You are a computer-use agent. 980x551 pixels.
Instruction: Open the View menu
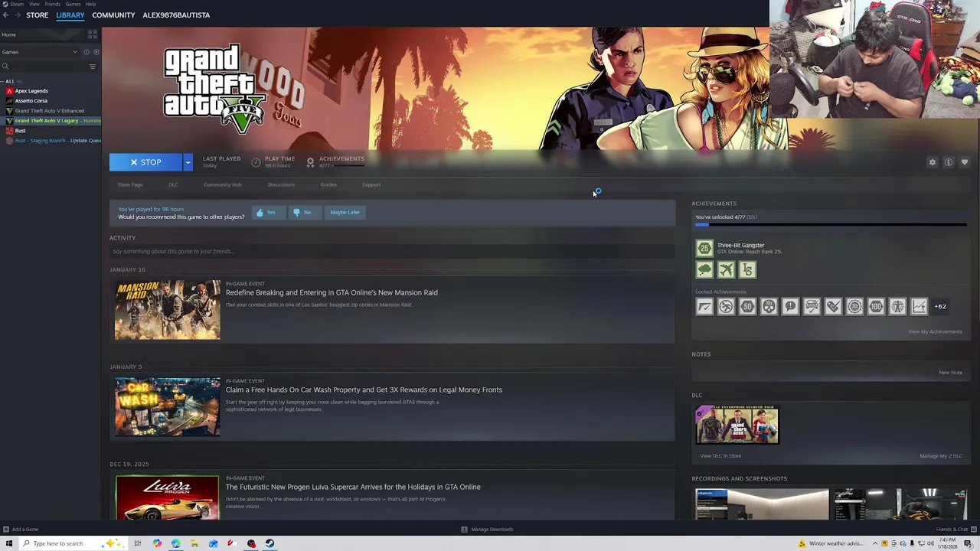pos(34,4)
